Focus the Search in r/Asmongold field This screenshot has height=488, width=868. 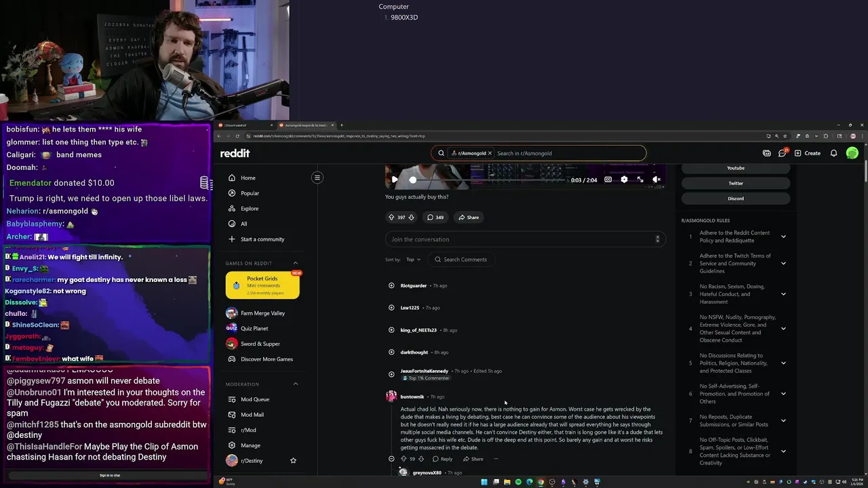tap(568, 153)
